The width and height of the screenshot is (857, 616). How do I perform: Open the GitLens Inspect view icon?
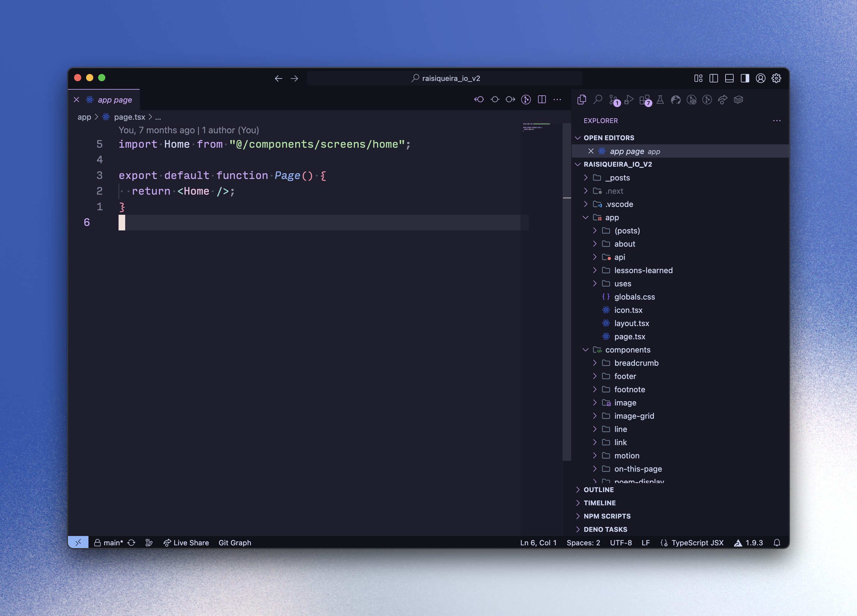click(691, 100)
